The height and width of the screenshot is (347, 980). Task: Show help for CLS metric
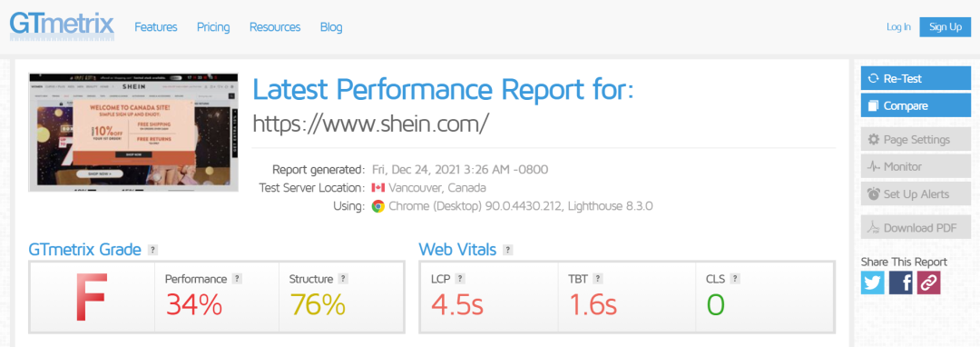[735, 279]
